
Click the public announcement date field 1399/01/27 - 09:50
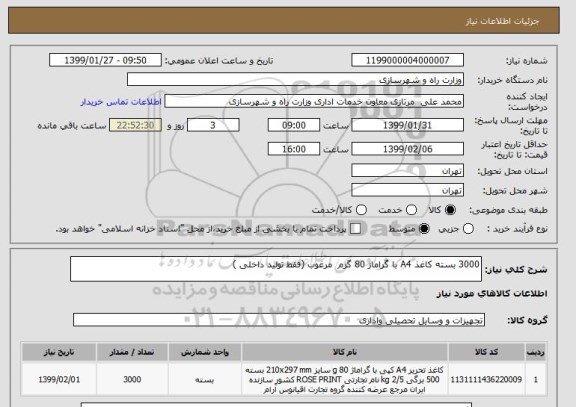click(105, 60)
